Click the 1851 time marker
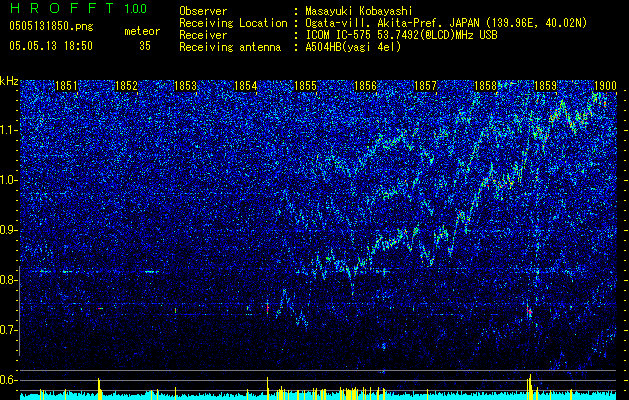 (66, 86)
